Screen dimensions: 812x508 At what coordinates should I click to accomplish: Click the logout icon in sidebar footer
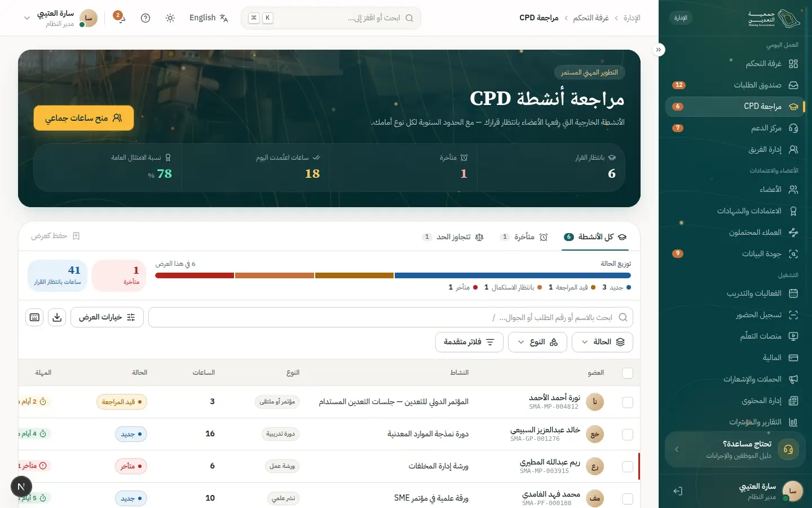(x=678, y=491)
